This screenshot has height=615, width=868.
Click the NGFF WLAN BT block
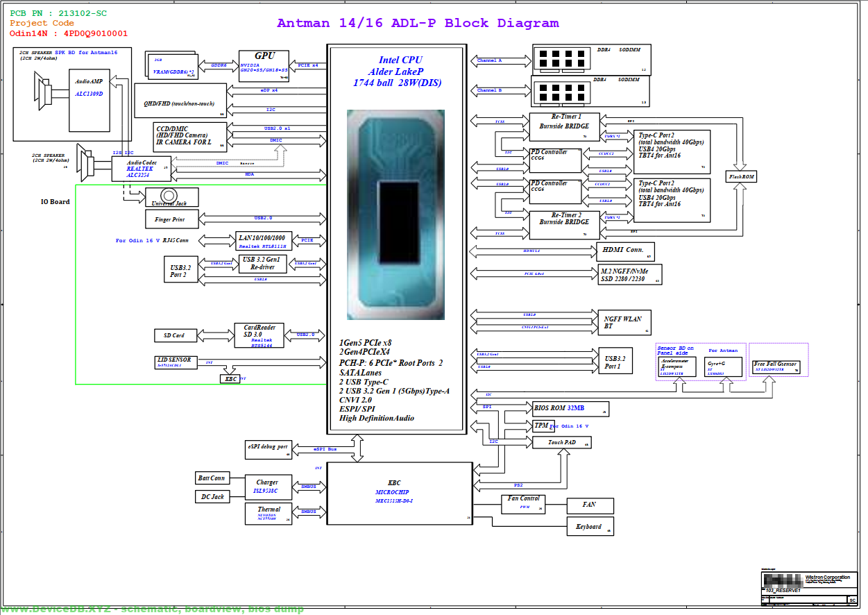click(624, 322)
